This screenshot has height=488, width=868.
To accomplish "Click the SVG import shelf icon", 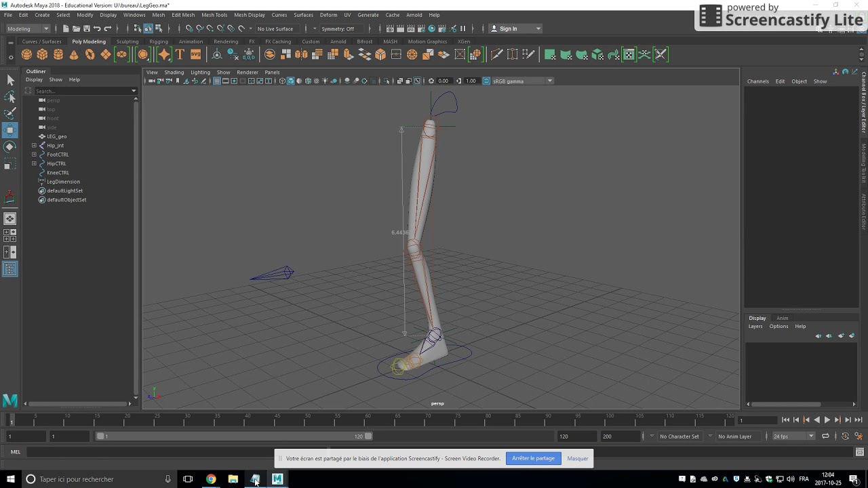I will tap(195, 54).
